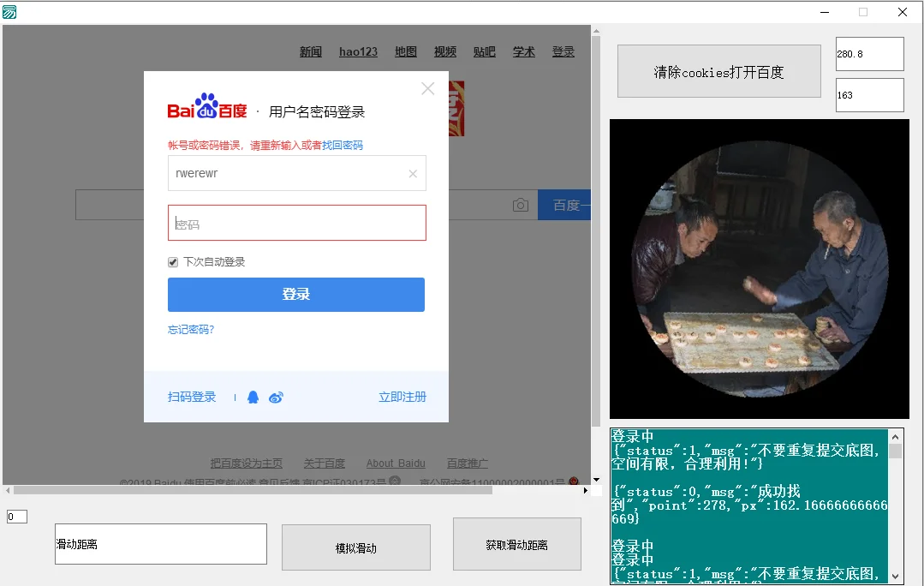
Task: Close the Baidu login dialog
Action: [428, 89]
